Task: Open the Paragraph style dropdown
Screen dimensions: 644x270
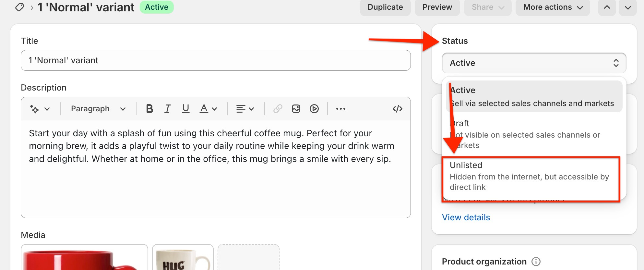Action: [x=98, y=109]
